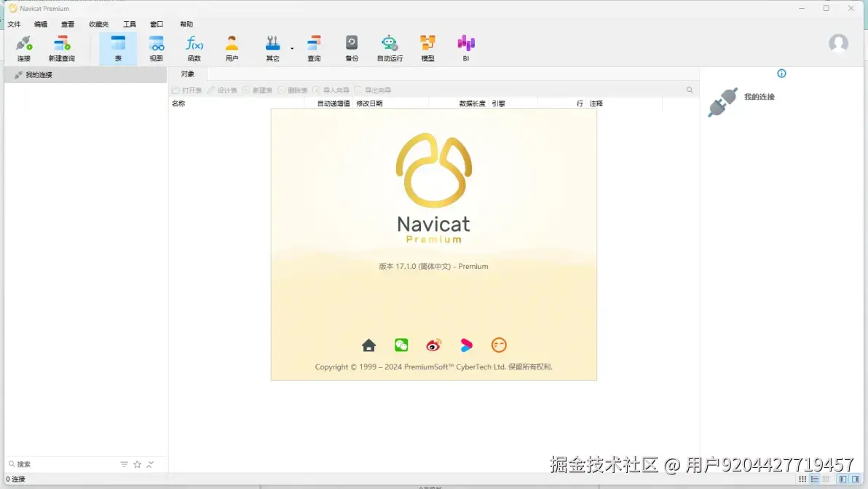Open the 查看 menu
The image size is (868, 489).
(68, 24)
